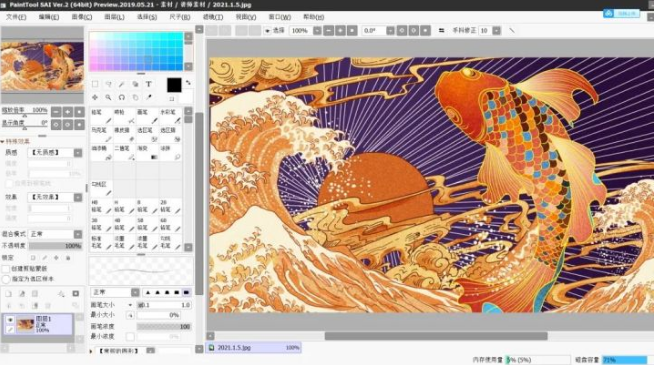Screen dimensions: 654x365
Task: Select the rotate view tool icon
Action: [122, 97]
